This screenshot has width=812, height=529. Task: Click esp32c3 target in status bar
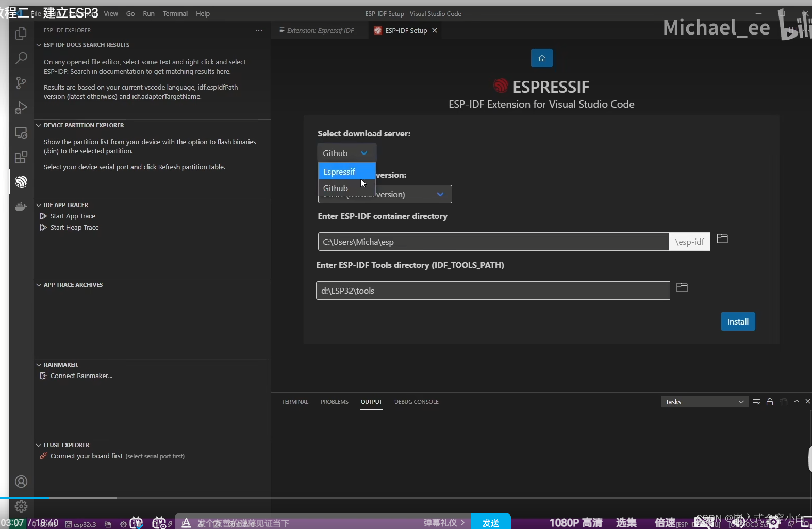click(81, 524)
